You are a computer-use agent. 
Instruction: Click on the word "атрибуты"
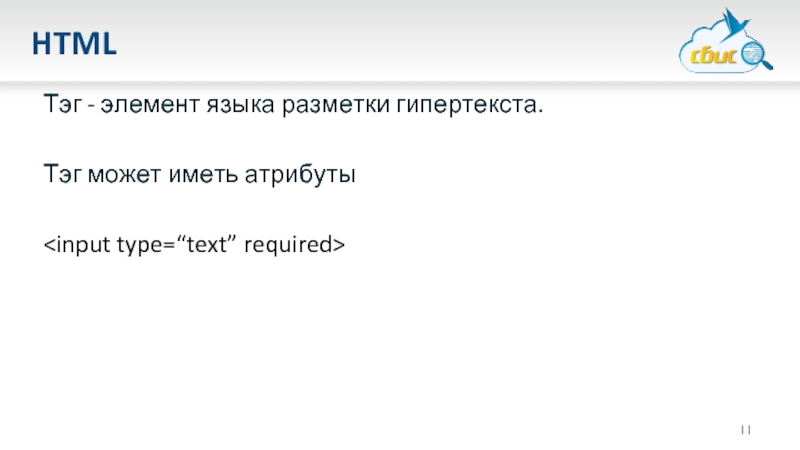tap(298, 176)
